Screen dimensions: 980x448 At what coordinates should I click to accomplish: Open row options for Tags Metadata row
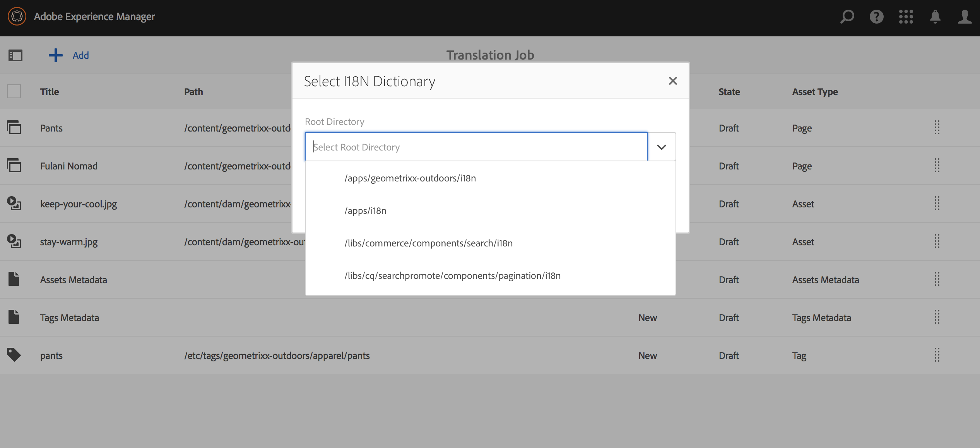point(937,317)
